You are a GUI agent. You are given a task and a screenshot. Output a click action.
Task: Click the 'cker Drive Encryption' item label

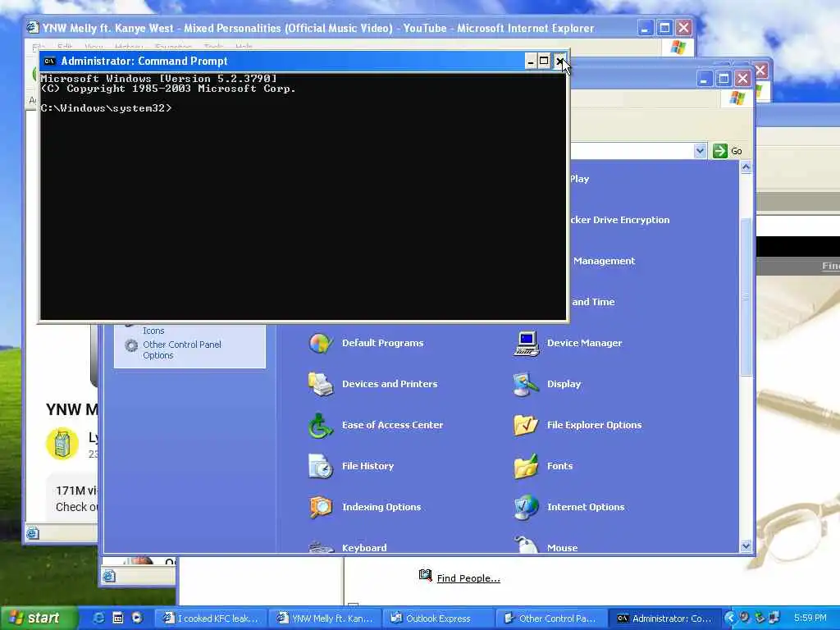[x=619, y=220]
